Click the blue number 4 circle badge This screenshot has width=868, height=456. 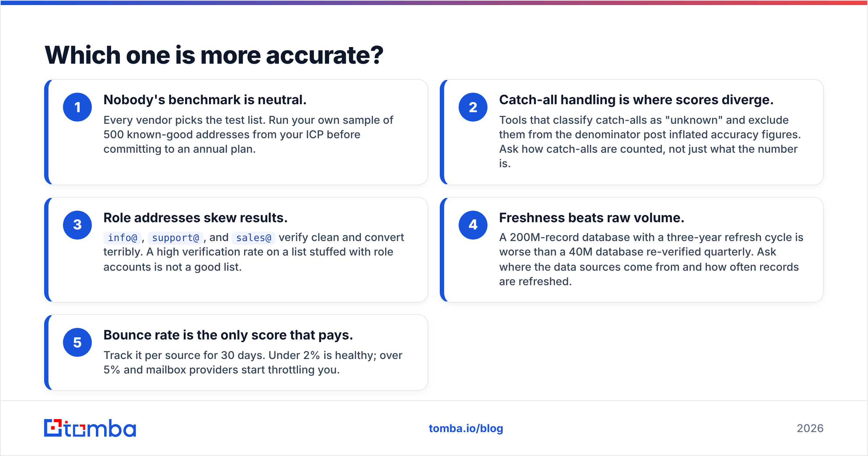point(473,225)
